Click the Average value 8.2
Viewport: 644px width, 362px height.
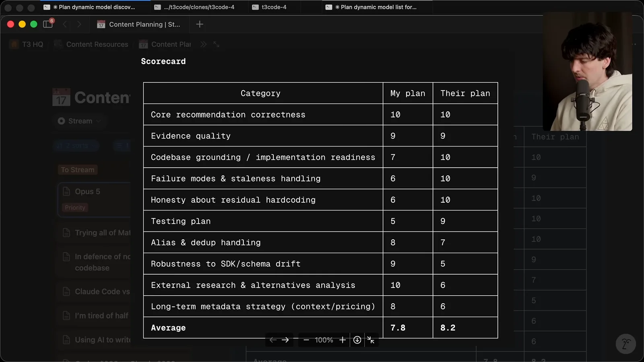(448, 328)
